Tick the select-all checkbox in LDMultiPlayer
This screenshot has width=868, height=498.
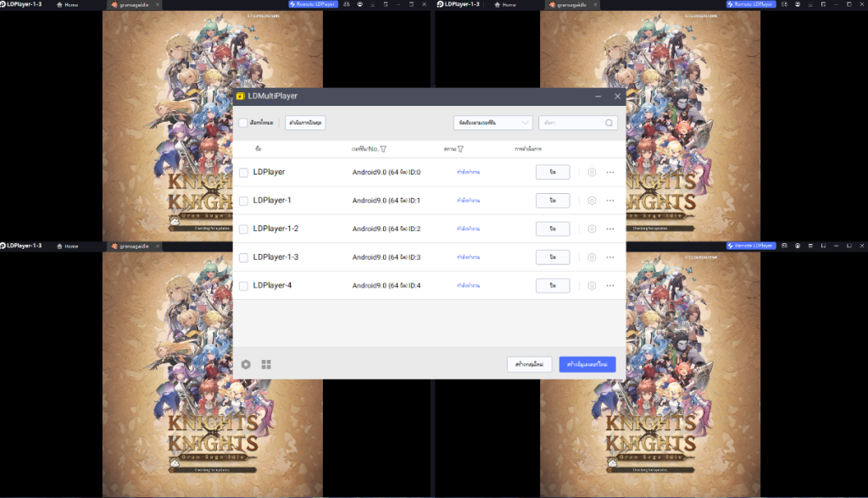point(243,122)
